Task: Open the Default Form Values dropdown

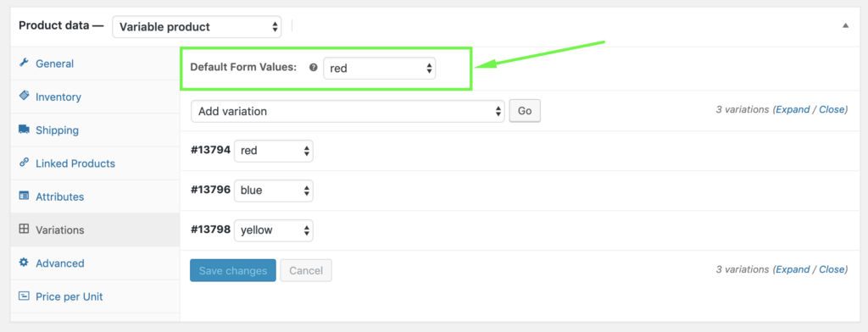Action: point(379,69)
